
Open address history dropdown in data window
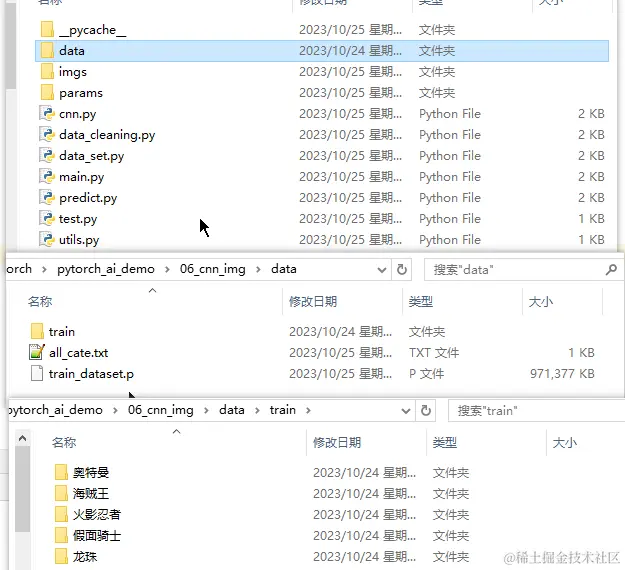[x=381, y=270]
